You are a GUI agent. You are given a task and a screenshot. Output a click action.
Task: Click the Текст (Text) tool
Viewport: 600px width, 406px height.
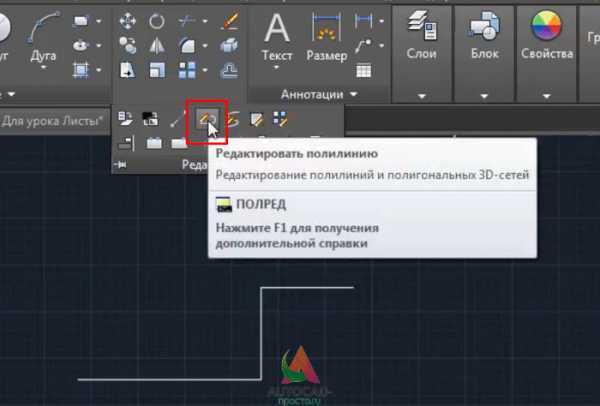pyautogui.click(x=277, y=38)
